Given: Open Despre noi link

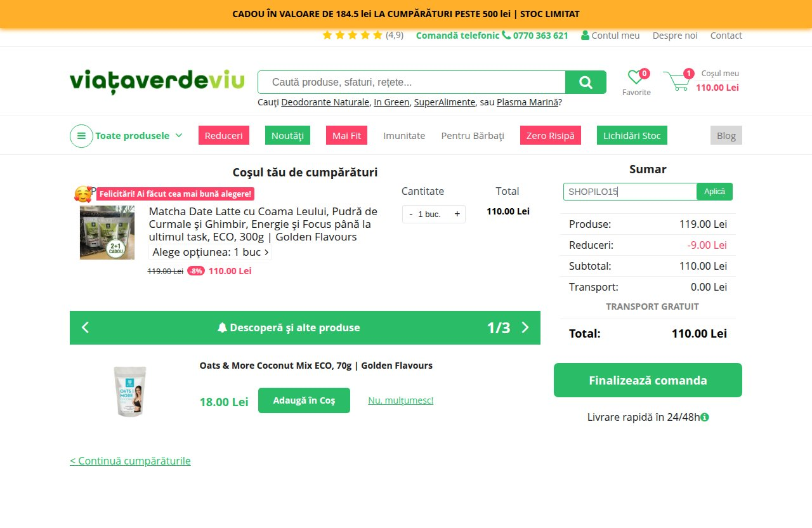Looking at the screenshot, I should point(675,35).
